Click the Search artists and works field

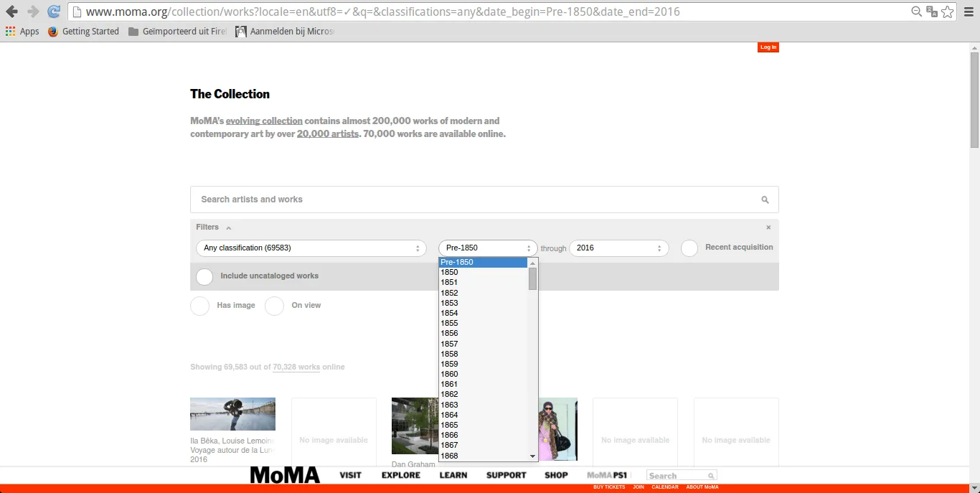[484, 199]
